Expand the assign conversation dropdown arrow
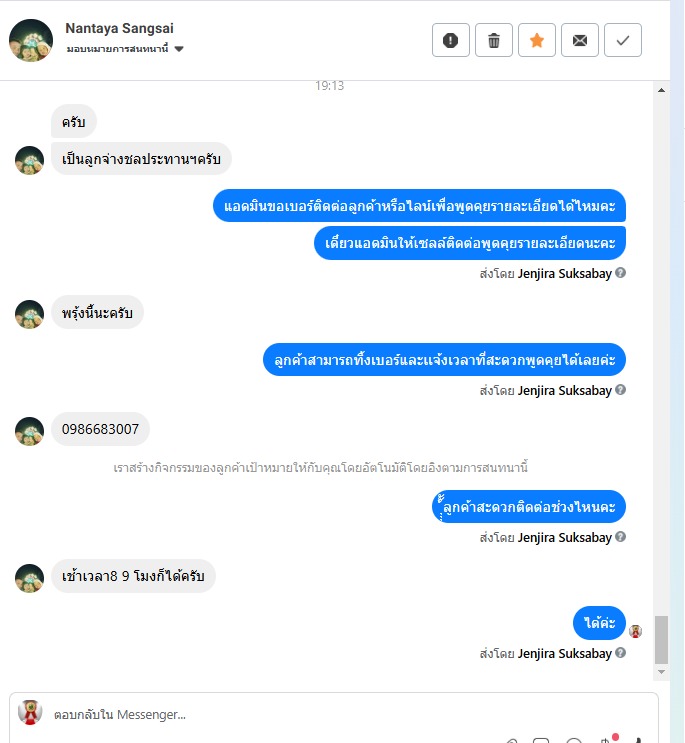This screenshot has width=685, height=743. click(179, 49)
